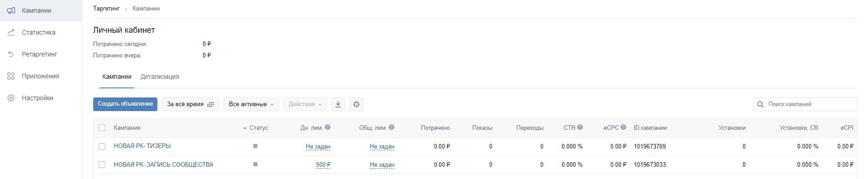The image size is (868, 179).
Task: Click the status square of НОВАЯ РК- ТИЗЕРЫ
Action: 255,146
